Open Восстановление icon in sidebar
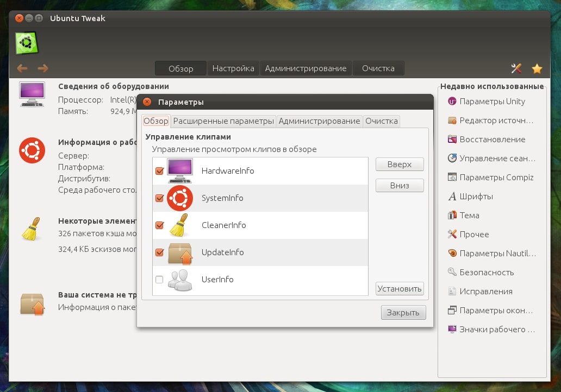The image size is (561, 392). pyautogui.click(x=452, y=140)
